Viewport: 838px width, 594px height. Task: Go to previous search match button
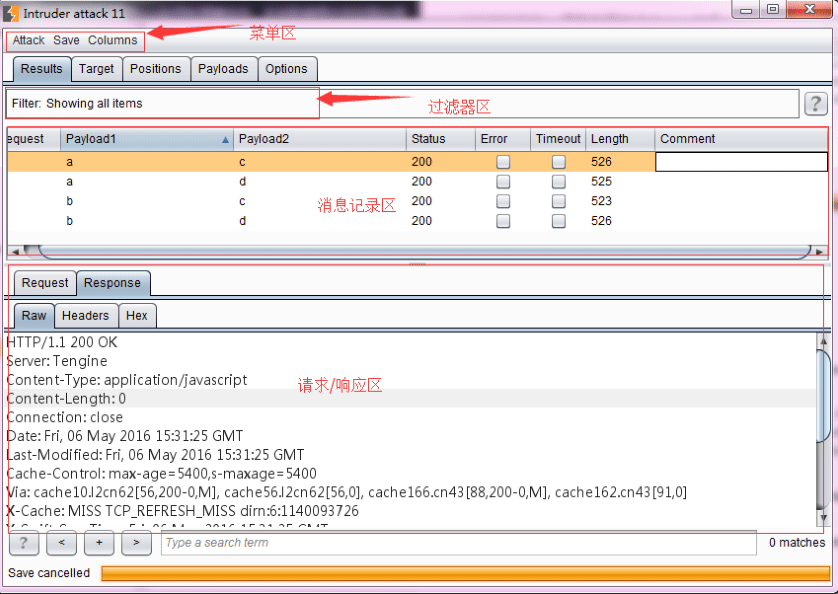(x=61, y=543)
